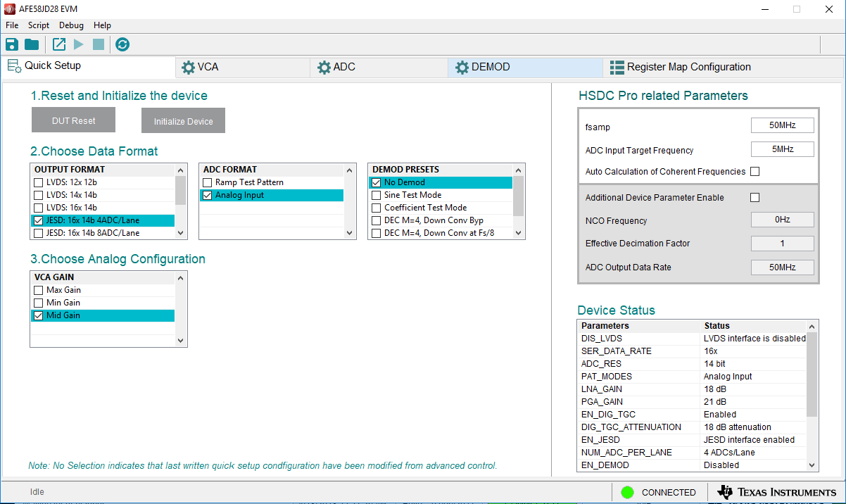
Task: Click Device Status table scroll-down arrow
Action: [x=812, y=465]
